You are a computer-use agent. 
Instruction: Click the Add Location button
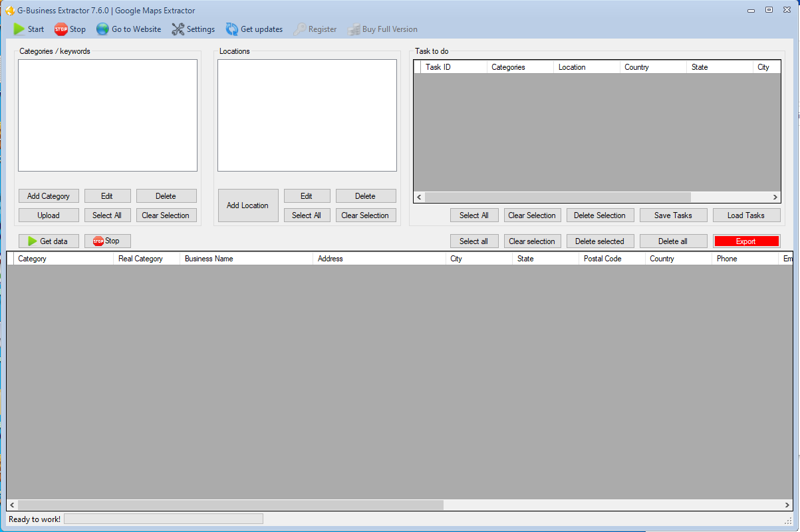(x=247, y=205)
